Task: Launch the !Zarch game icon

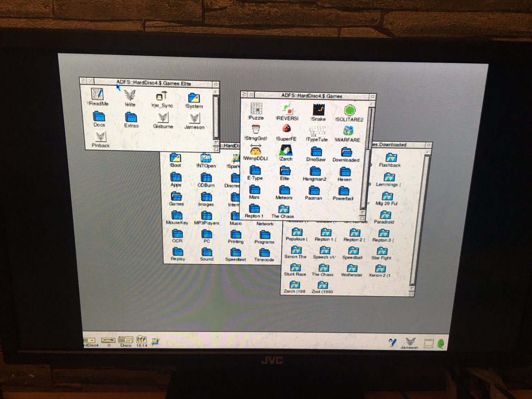Action: click(x=286, y=150)
